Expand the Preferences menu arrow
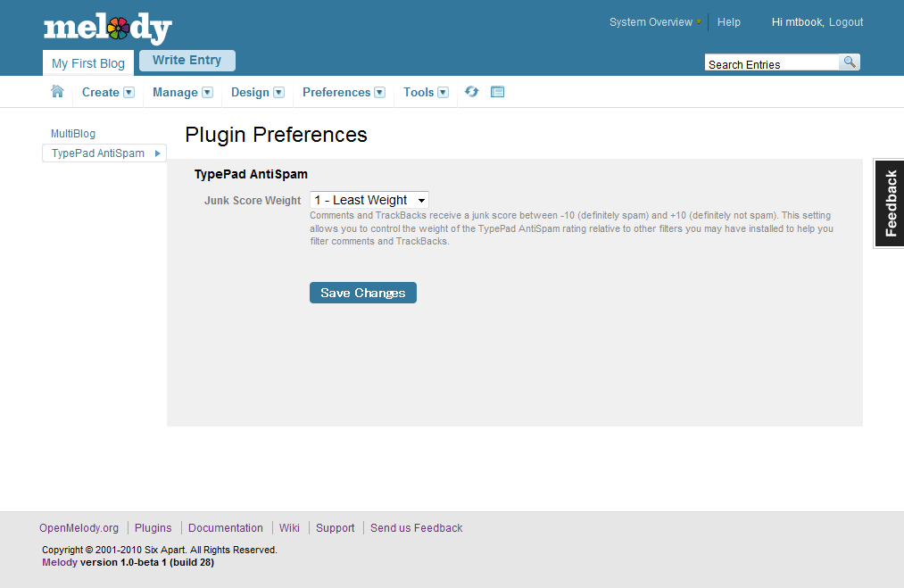Image resolution: width=904 pixels, height=588 pixels. coord(380,92)
